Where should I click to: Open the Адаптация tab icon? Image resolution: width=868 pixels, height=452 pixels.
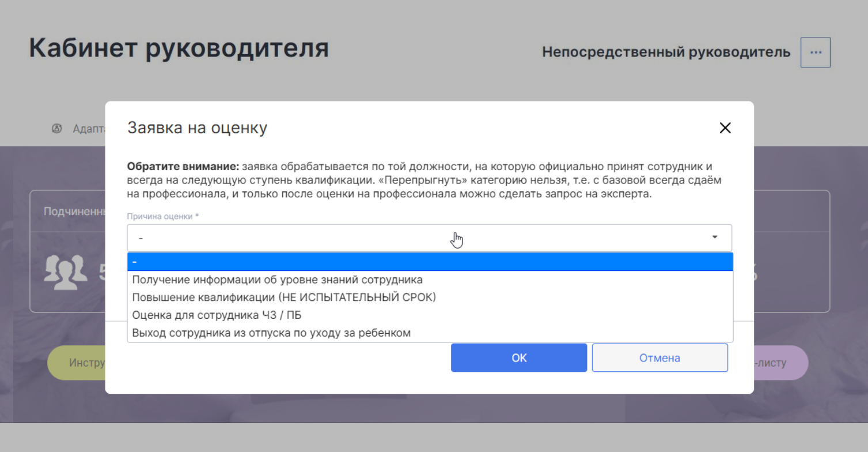(56, 129)
